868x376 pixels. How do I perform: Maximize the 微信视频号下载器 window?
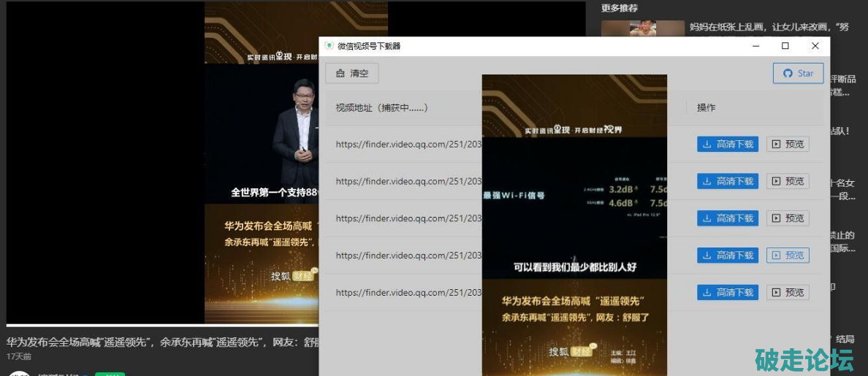(785, 46)
